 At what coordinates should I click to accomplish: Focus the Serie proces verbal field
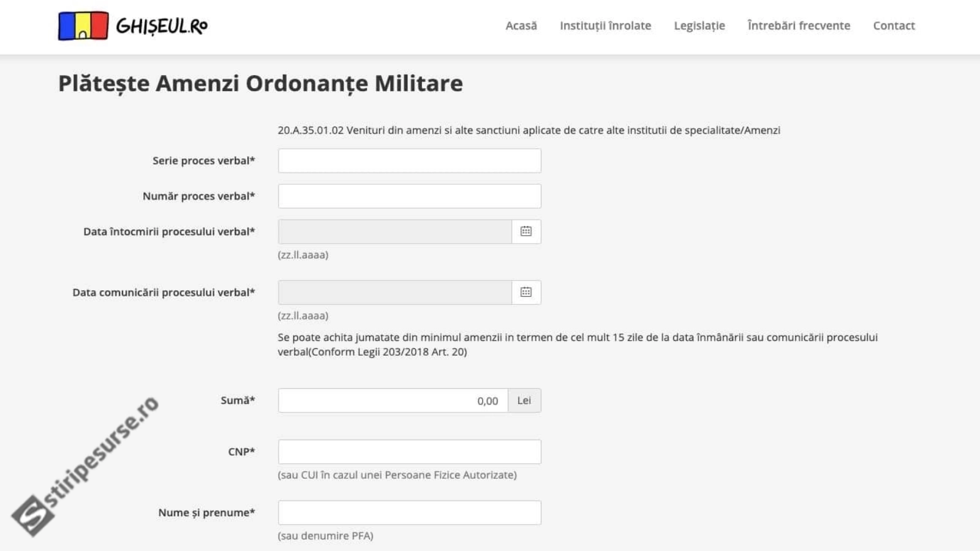[x=409, y=161]
